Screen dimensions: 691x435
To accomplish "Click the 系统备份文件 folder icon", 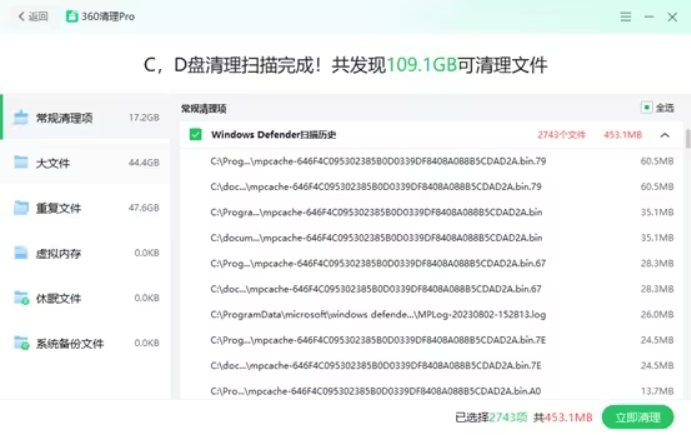I will click(x=21, y=343).
